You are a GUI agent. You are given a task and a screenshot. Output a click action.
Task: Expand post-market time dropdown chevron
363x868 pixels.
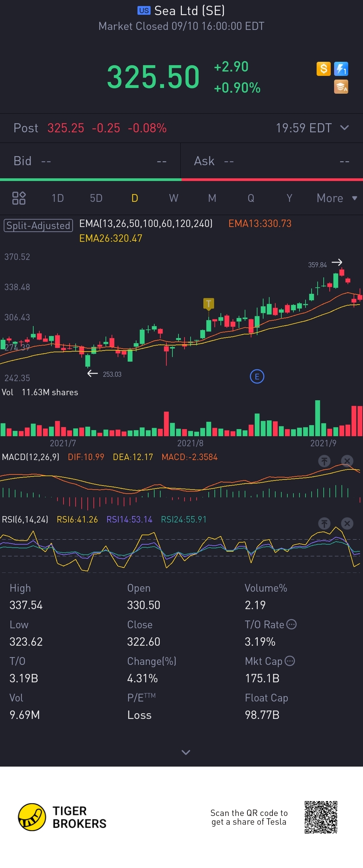click(345, 127)
